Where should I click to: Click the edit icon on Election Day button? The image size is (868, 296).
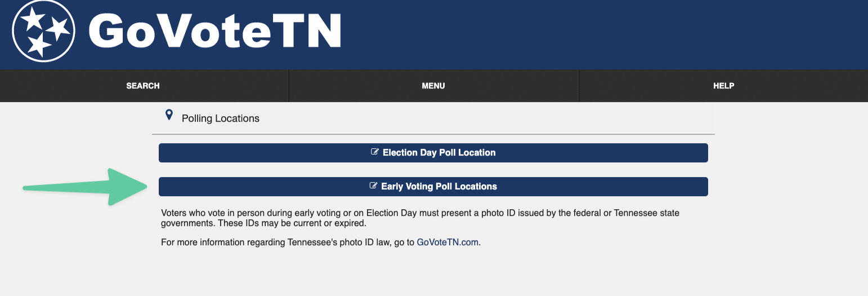point(375,152)
